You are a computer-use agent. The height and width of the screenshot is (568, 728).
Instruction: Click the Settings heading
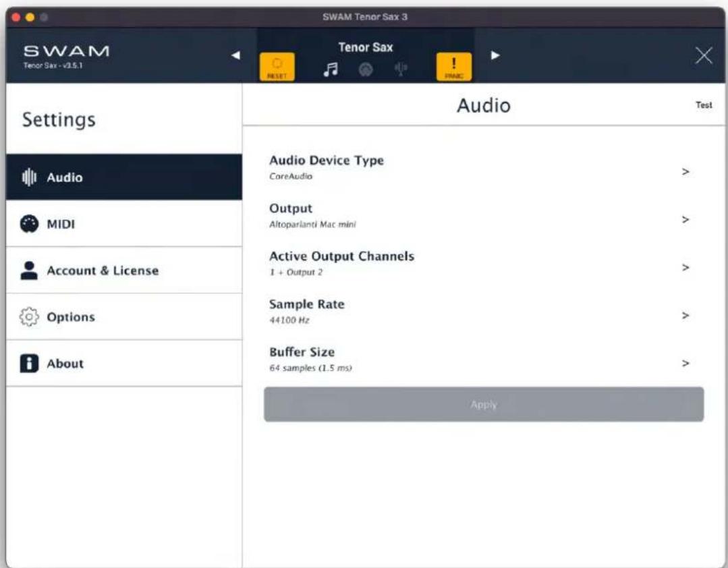pos(59,119)
